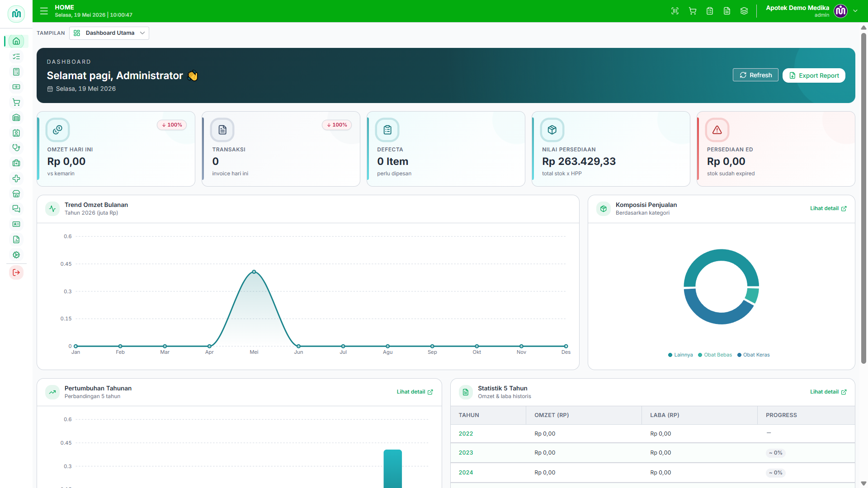Click the scrollbar down arrow

(x=863, y=483)
